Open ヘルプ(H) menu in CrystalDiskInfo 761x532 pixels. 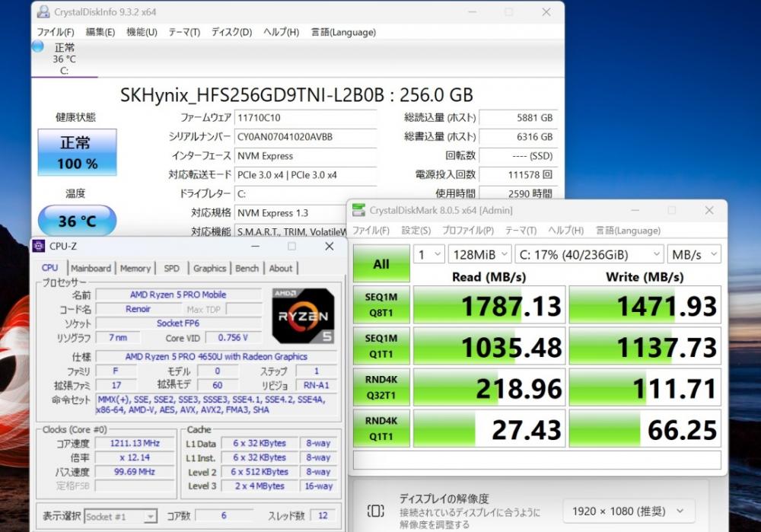pyautogui.click(x=281, y=32)
